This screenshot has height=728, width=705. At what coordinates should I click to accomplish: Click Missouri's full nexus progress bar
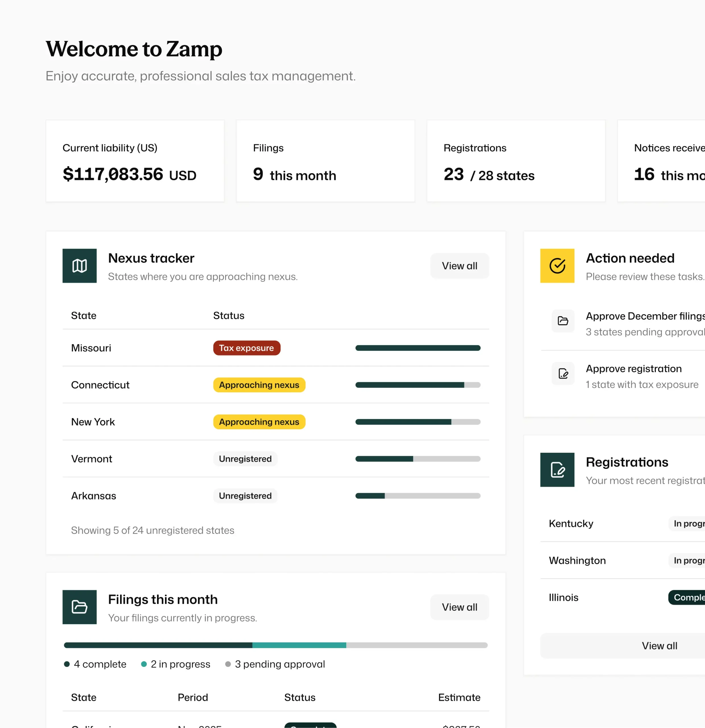pos(418,348)
